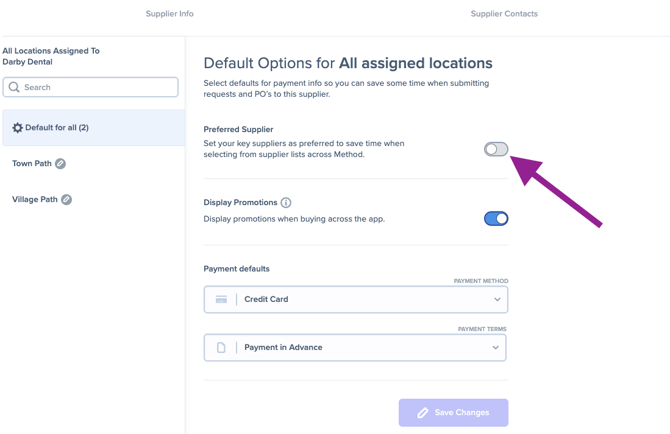
Task: Disable the Display Promotions toggle
Action: pyautogui.click(x=496, y=219)
